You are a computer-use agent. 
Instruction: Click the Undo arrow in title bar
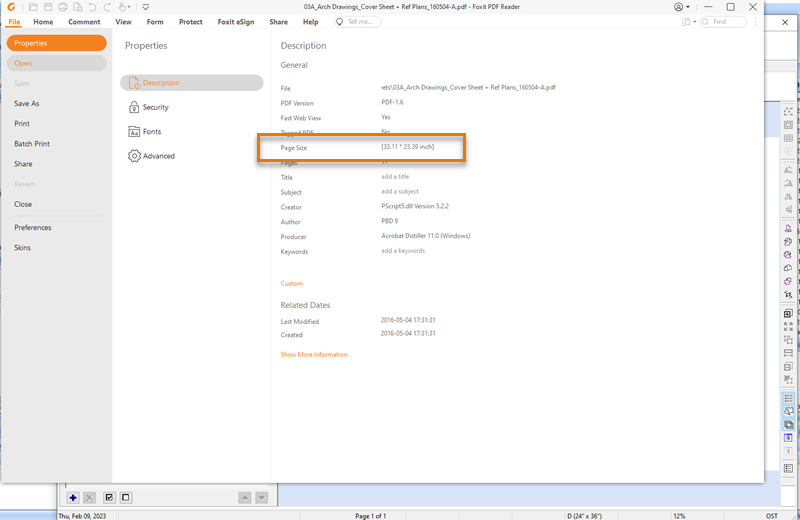(92, 7)
